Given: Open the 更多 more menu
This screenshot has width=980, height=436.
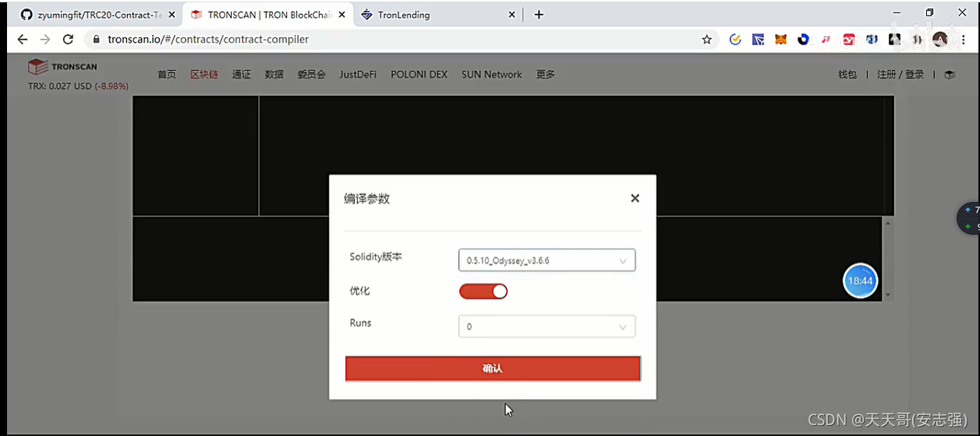Looking at the screenshot, I should (x=546, y=74).
